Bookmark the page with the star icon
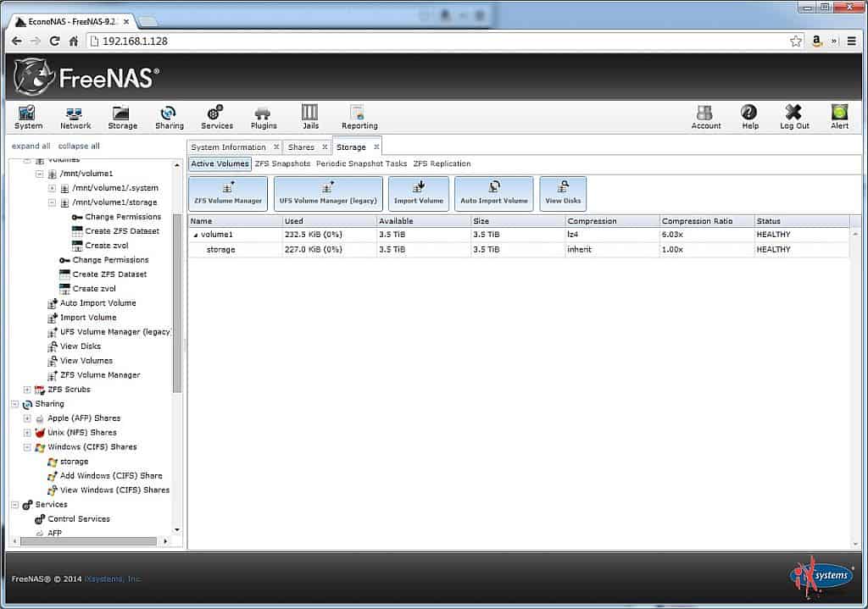The height and width of the screenshot is (609, 868). pos(795,41)
